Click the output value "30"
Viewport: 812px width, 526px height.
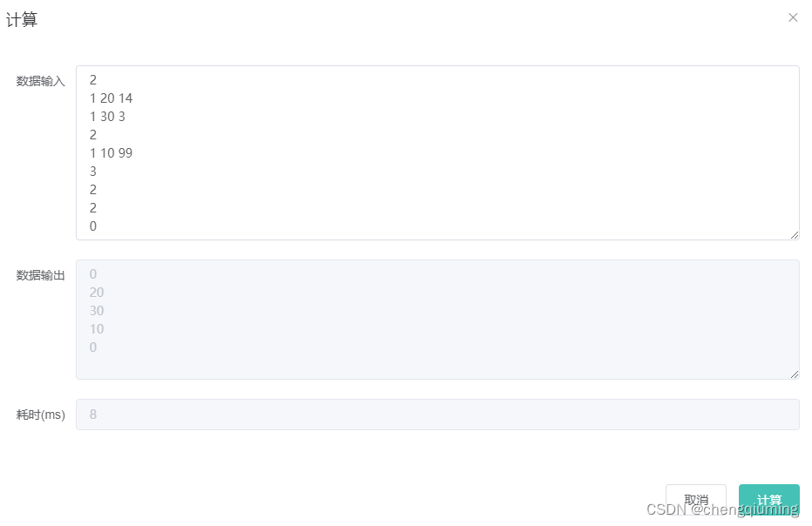click(97, 311)
